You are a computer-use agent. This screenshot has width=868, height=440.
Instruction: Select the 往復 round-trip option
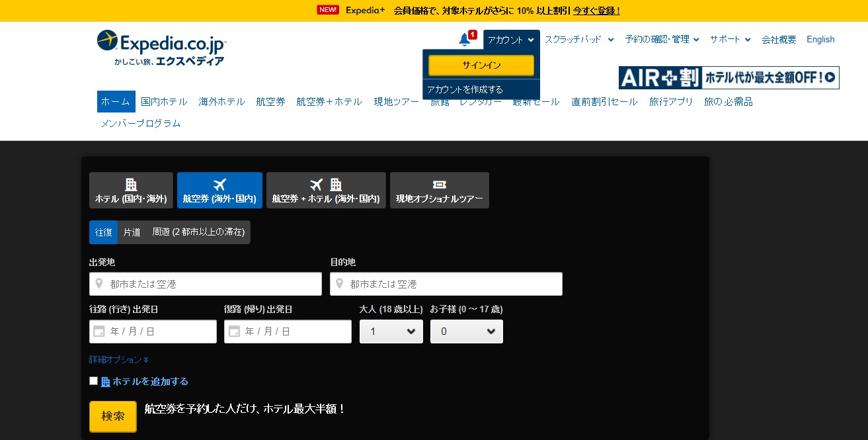click(104, 232)
